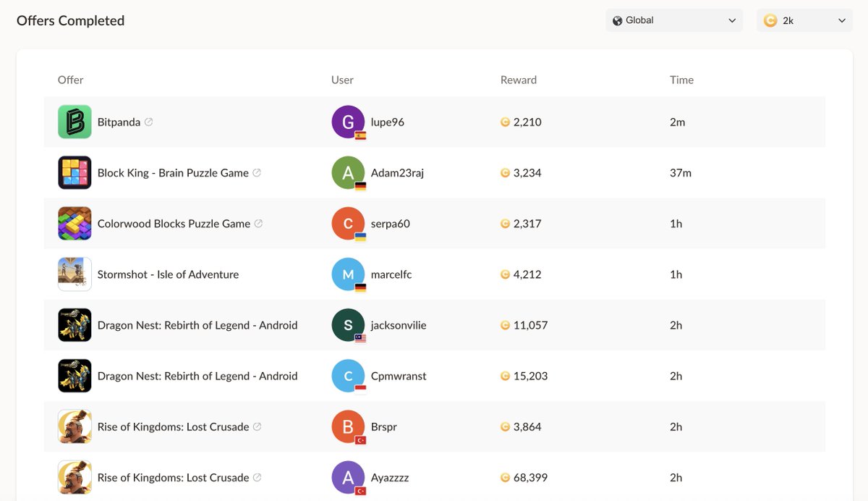
Task: Click external link icon next to Block King
Action: (257, 172)
